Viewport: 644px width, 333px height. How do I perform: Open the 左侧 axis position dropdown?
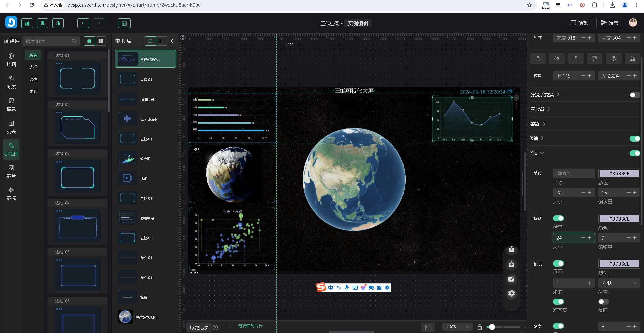[x=619, y=283]
